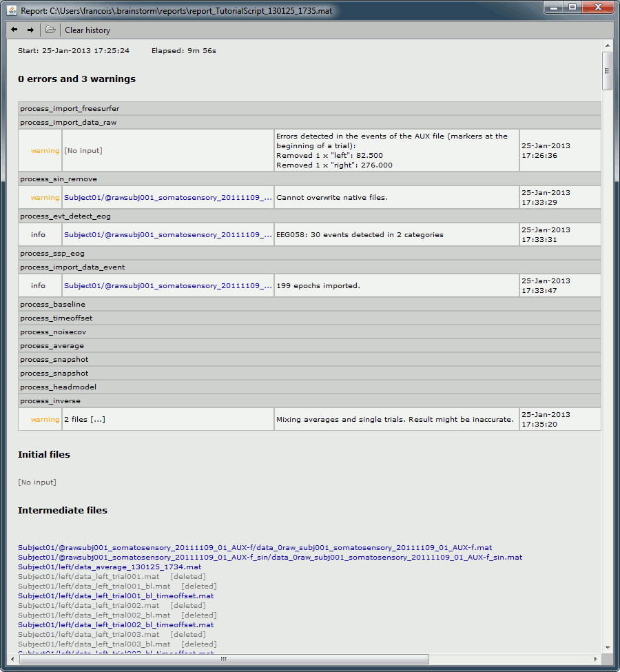The height and width of the screenshot is (672, 620).
Task: Click the vertical scrollbar up arrow
Action: tap(607, 45)
